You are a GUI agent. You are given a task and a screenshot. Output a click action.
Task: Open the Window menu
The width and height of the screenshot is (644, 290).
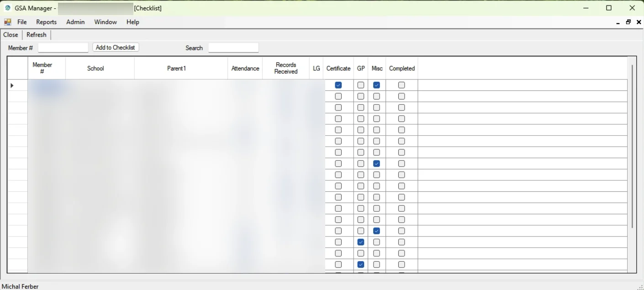(106, 22)
